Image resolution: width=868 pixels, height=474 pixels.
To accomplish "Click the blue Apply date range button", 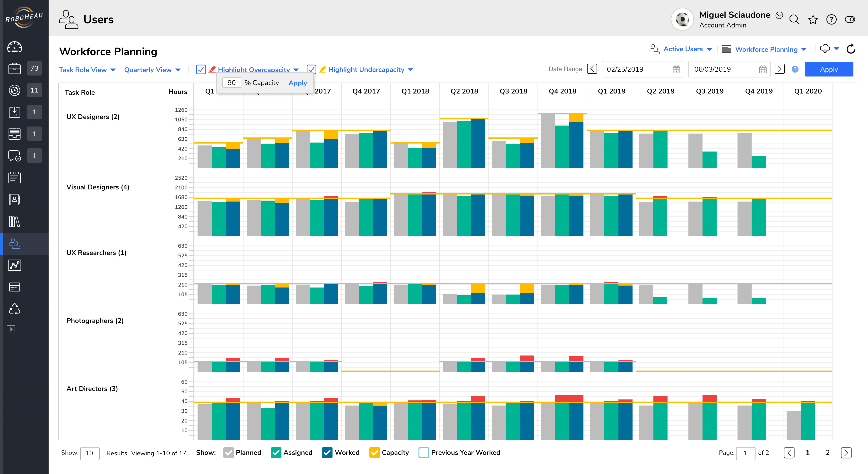I will point(829,69).
